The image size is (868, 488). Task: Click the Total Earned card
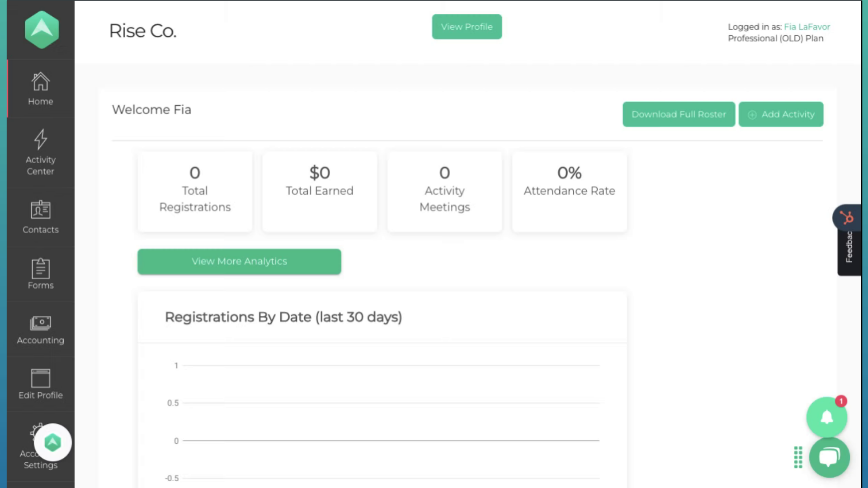tap(320, 192)
